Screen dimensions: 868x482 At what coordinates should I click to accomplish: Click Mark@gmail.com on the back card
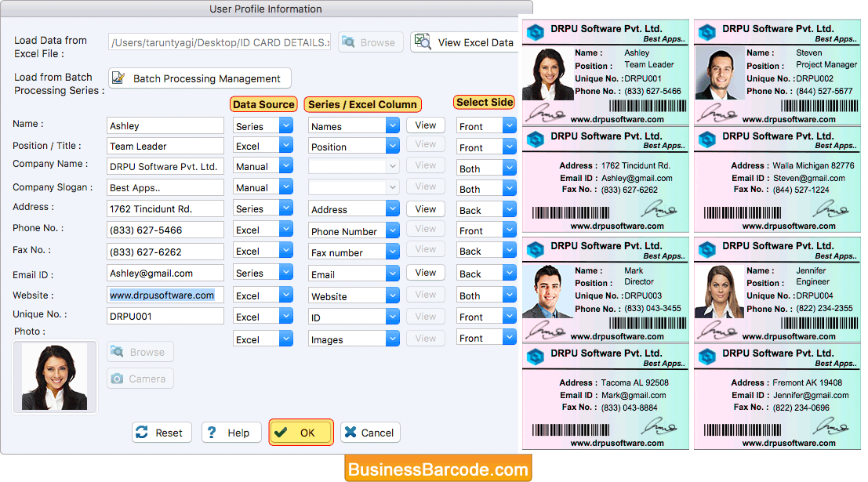tap(634, 395)
